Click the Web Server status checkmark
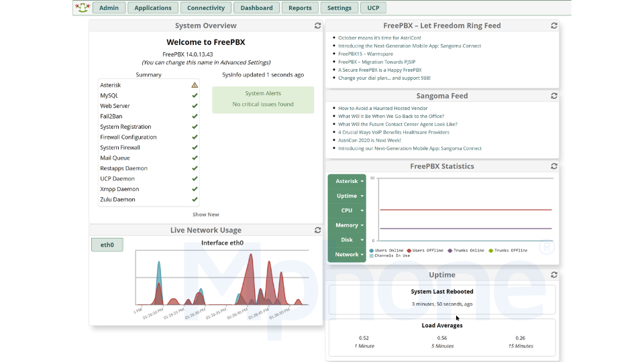The height and width of the screenshot is (362, 644). 195,106
